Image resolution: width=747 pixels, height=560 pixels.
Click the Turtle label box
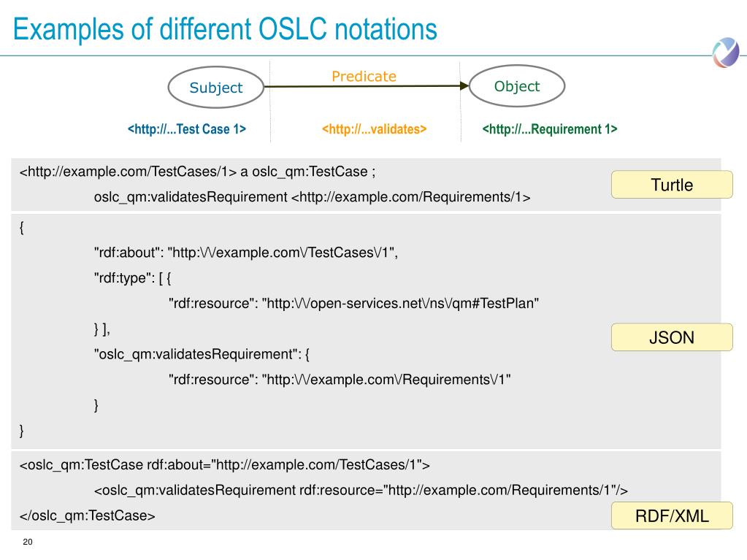[x=672, y=185]
